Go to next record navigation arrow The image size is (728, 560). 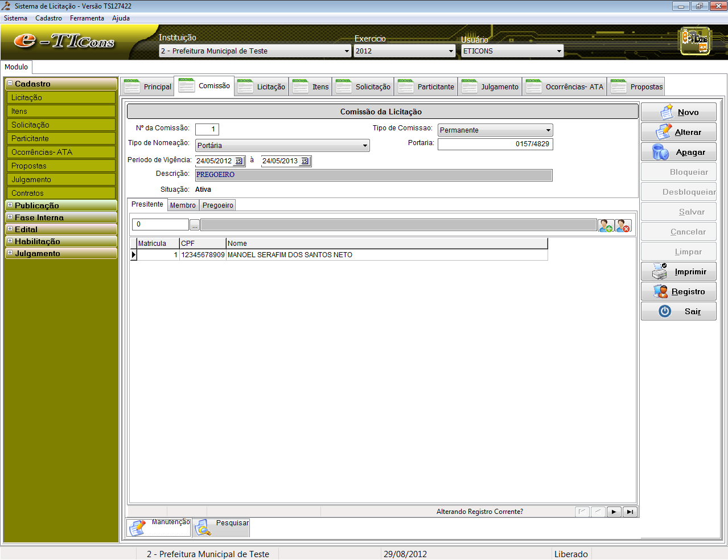point(614,512)
